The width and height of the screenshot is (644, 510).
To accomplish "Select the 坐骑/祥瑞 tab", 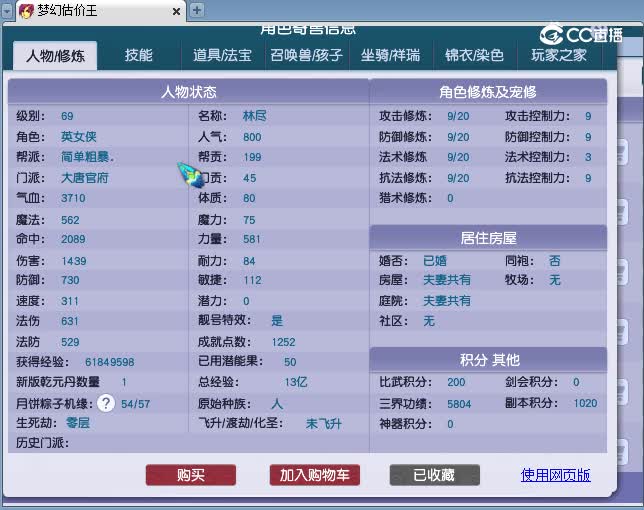I will coord(390,55).
